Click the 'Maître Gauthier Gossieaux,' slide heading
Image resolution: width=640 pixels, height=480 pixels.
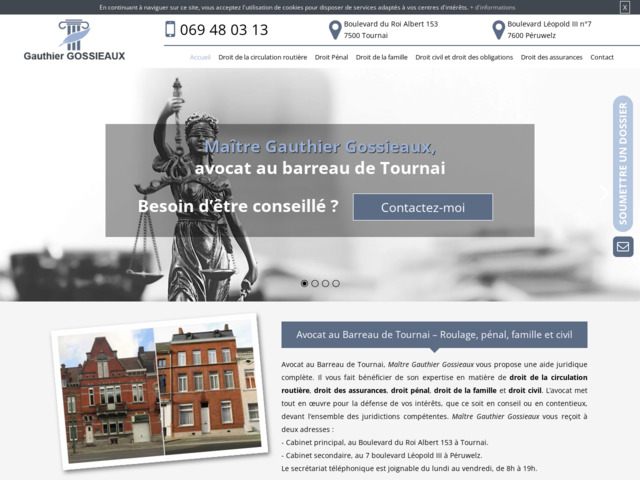click(320, 146)
